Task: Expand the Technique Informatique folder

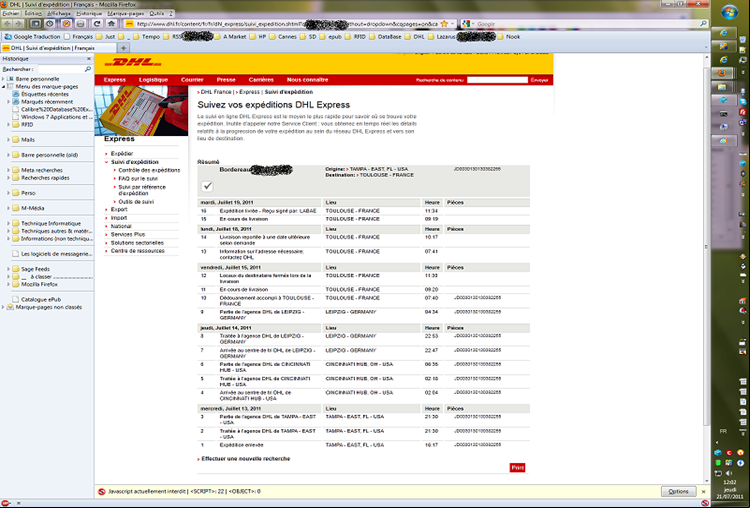Action: click(8, 223)
